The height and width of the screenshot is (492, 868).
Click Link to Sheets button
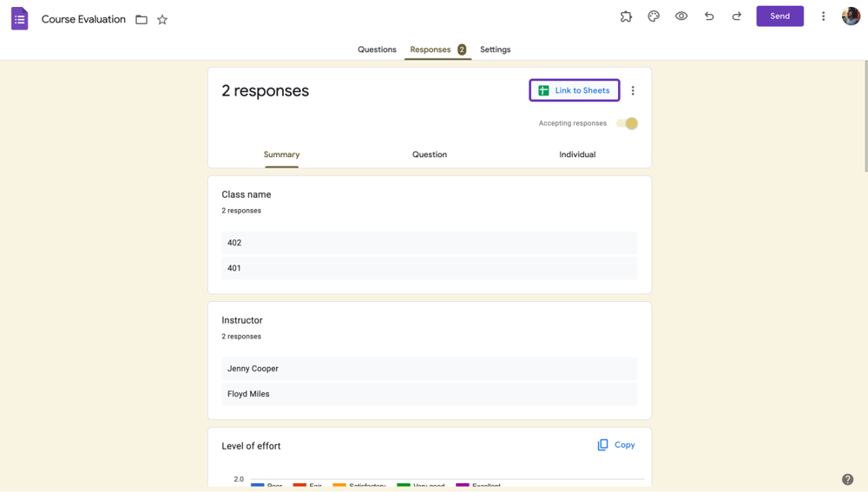coord(575,90)
